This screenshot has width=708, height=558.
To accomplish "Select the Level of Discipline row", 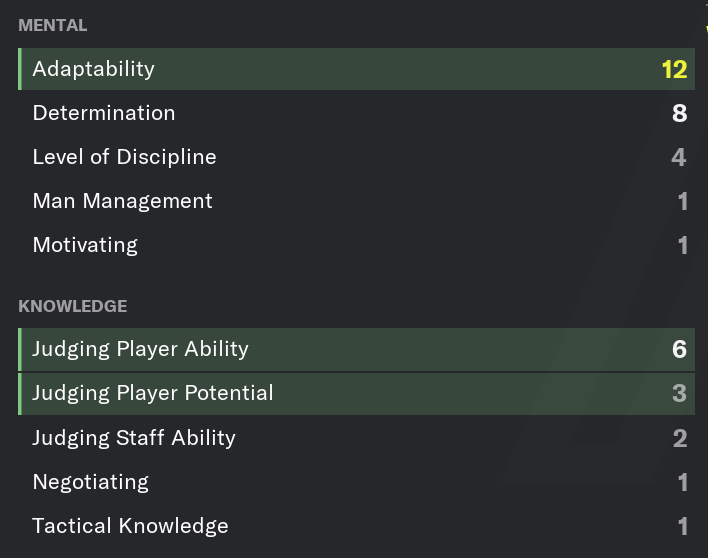I will click(x=356, y=157).
